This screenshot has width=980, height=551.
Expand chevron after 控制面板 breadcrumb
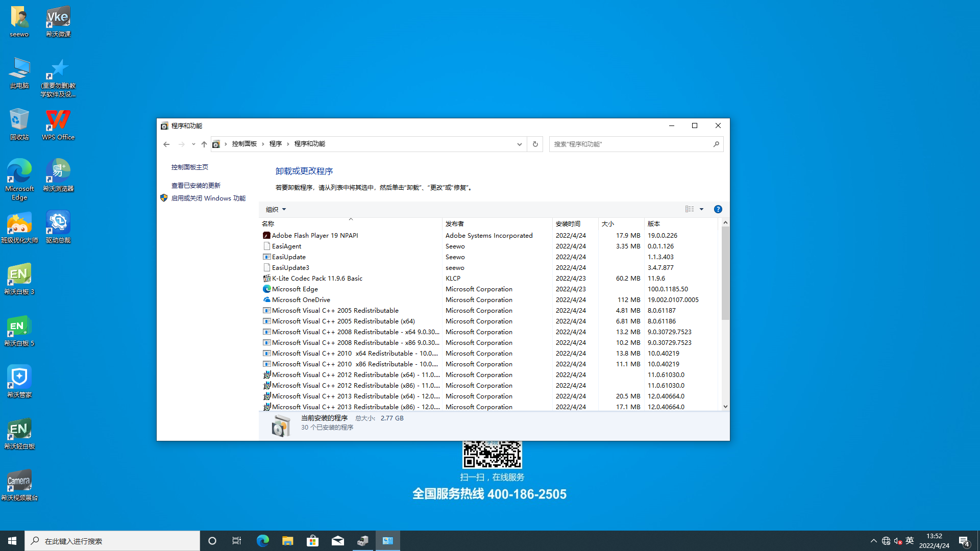tap(263, 144)
